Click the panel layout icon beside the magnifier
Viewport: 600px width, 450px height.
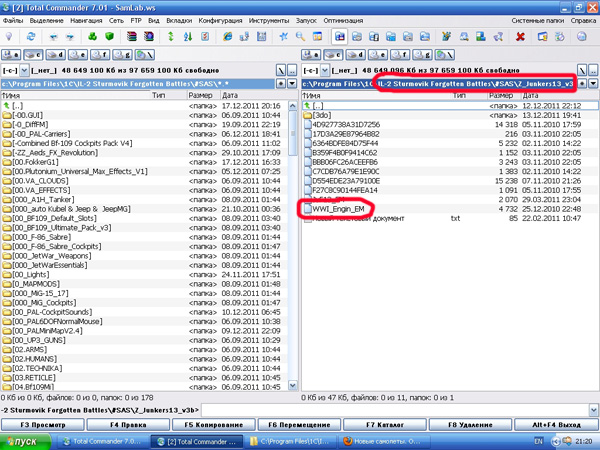pyautogui.click(x=317, y=37)
